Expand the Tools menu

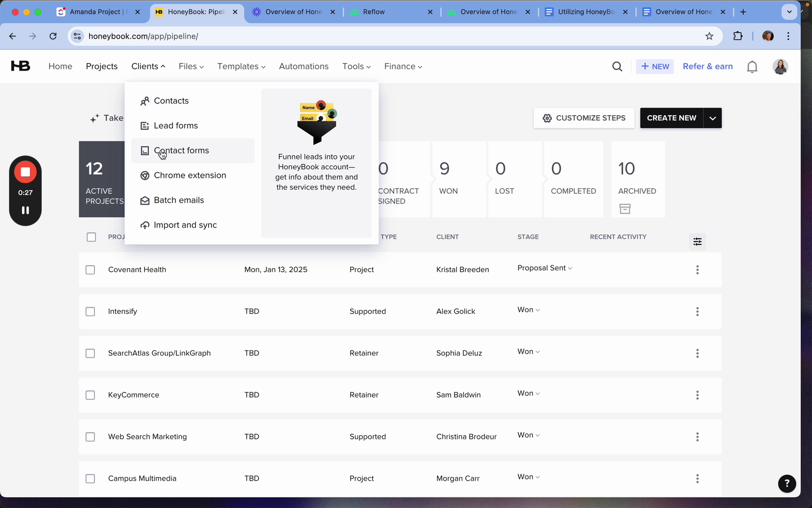pos(356,66)
